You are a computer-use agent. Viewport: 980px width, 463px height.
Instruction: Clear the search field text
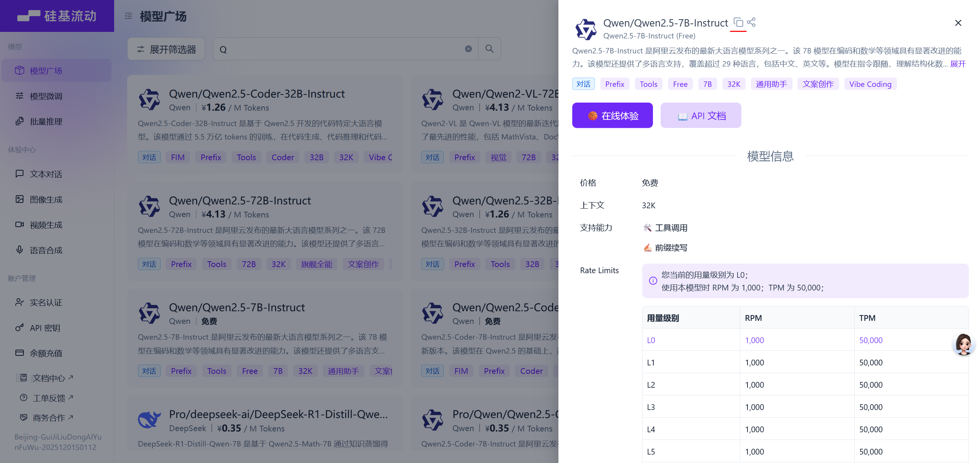(x=468, y=49)
